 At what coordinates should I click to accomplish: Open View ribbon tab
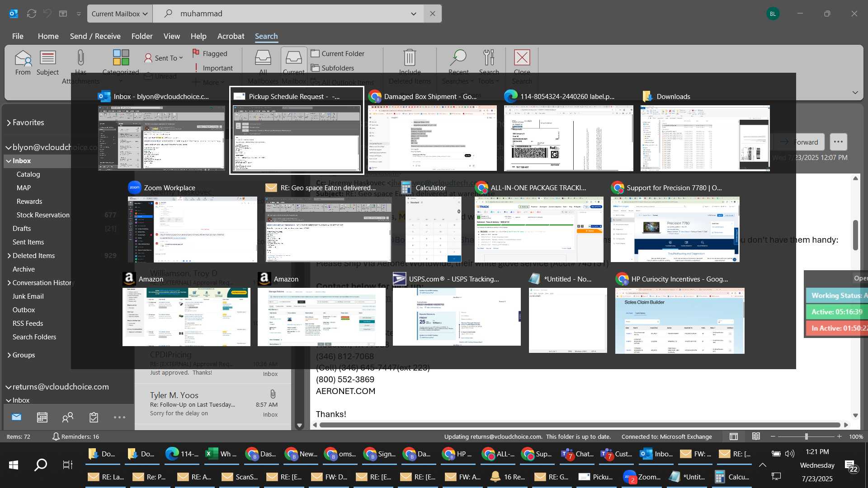coord(171,36)
